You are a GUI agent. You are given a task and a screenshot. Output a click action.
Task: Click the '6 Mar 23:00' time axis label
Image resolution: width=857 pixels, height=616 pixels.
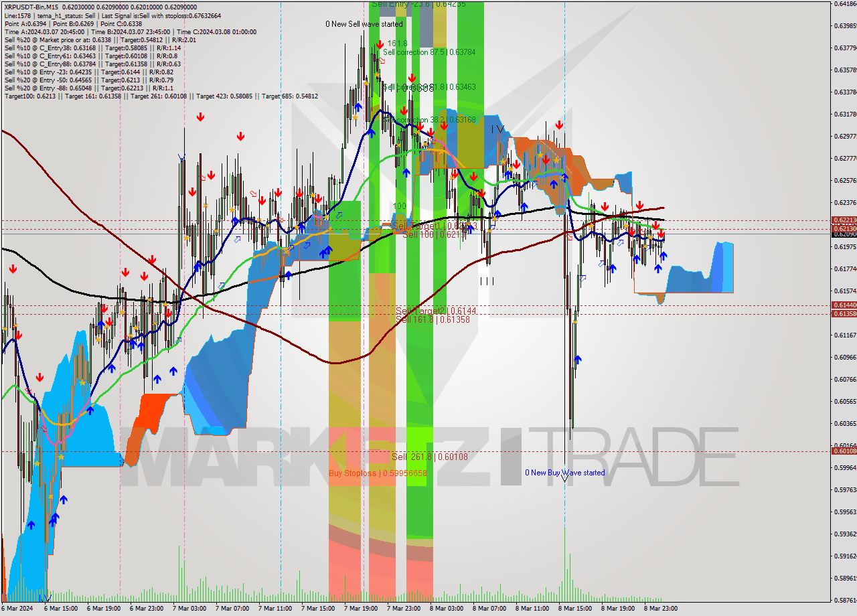(147, 609)
